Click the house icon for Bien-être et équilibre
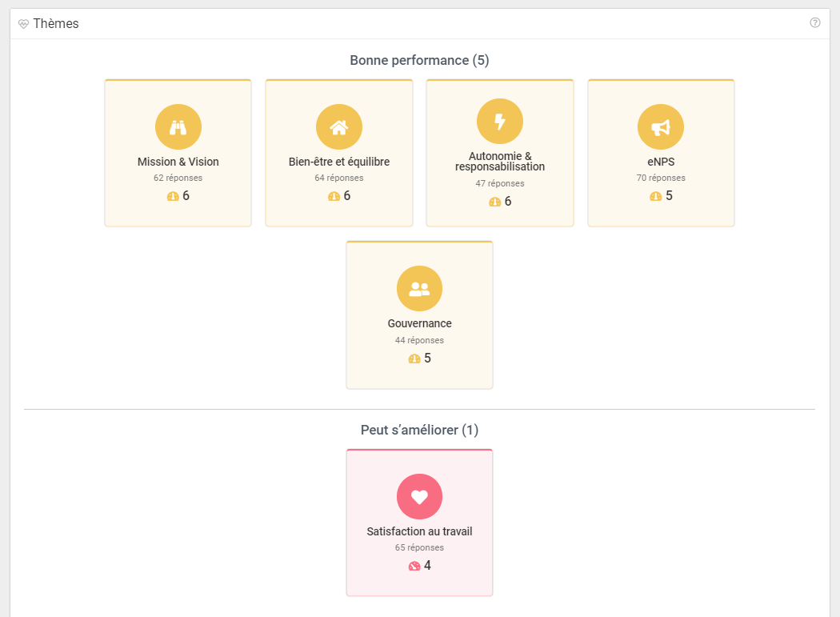 tap(339, 127)
